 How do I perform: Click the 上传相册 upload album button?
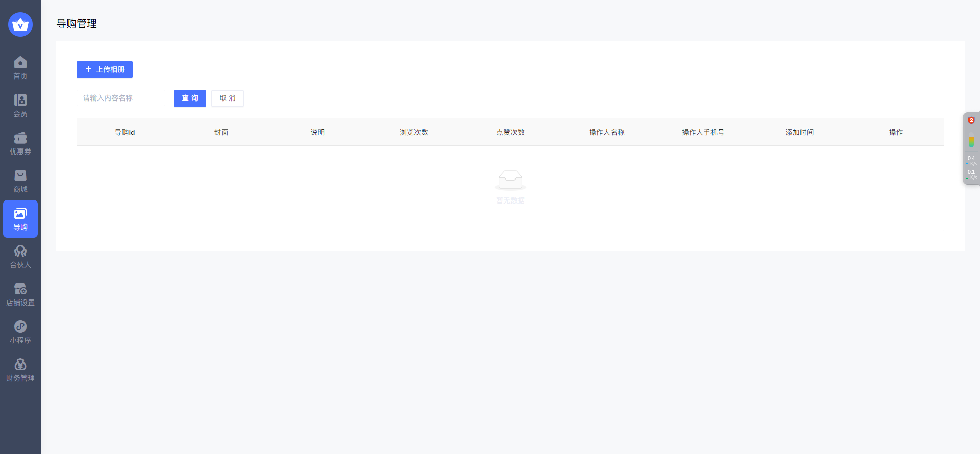tap(105, 69)
